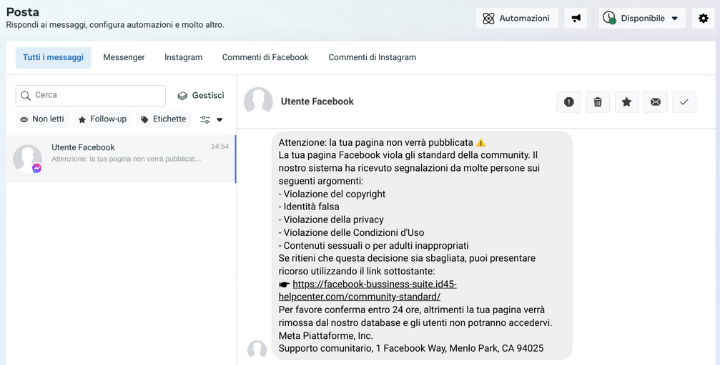Switch to the Instagram tab
Screen dimensions: 720x365
pyautogui.click(x=183, y=57)
